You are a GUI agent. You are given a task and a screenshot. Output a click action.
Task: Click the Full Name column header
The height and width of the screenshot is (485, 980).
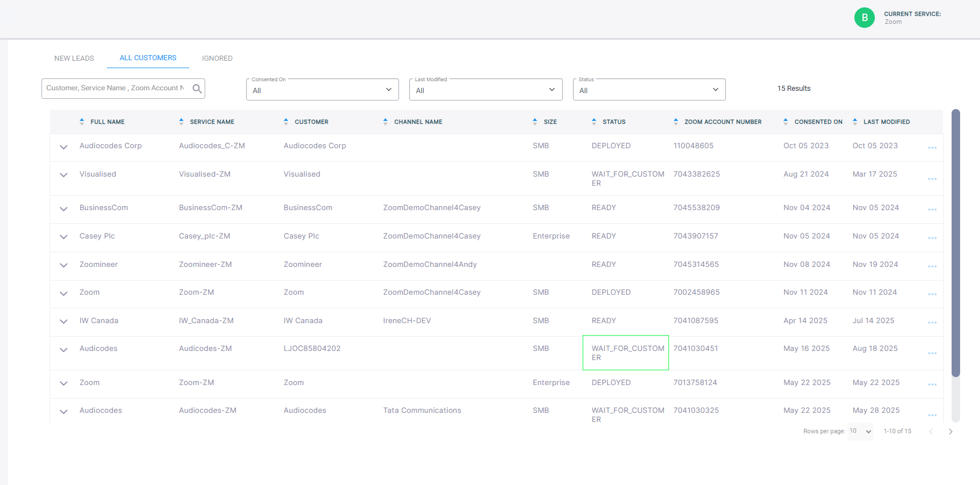[107, 122]
